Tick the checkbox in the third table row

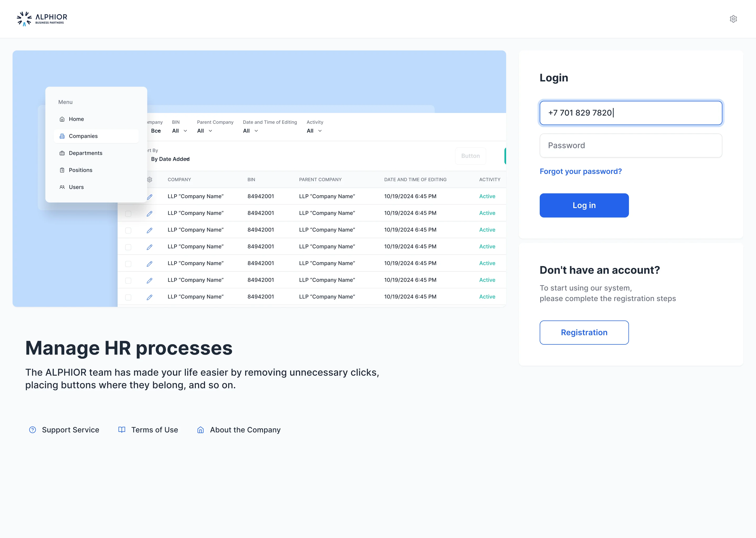128,230
